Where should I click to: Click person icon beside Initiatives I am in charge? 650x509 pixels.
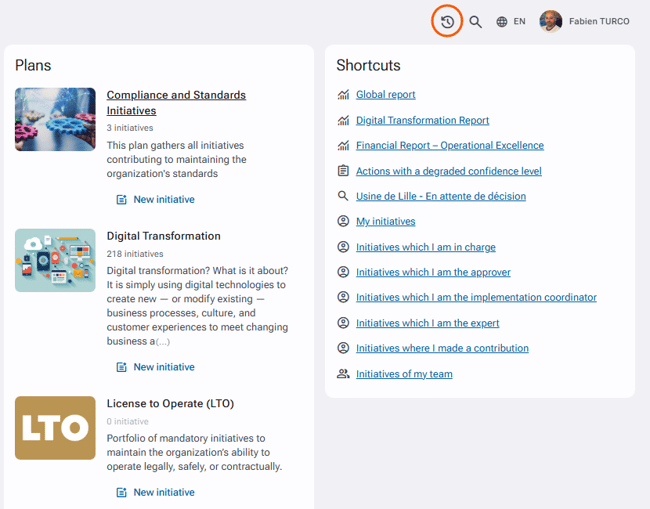pos(343,247)
